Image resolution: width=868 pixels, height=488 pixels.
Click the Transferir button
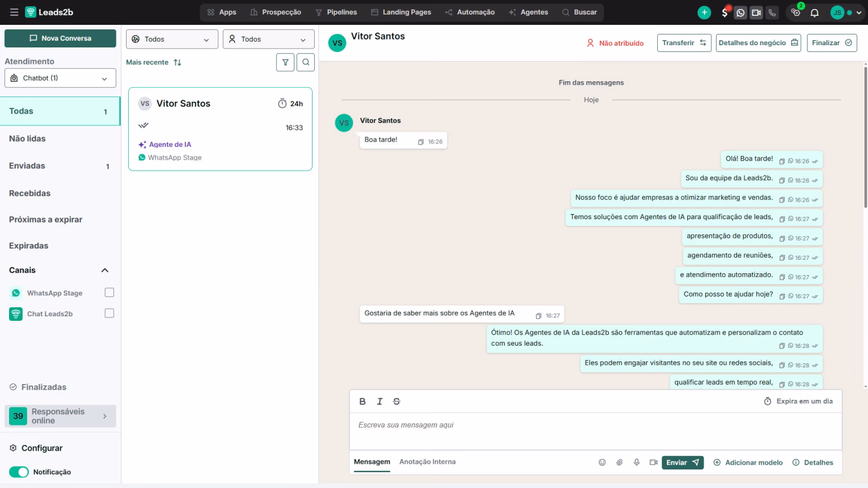click(x=684, y=43)
